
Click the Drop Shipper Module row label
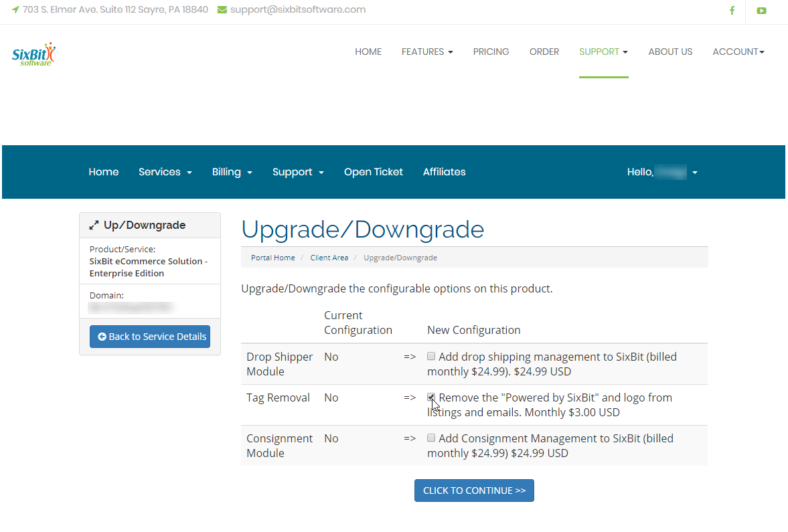tap(279, 364)
